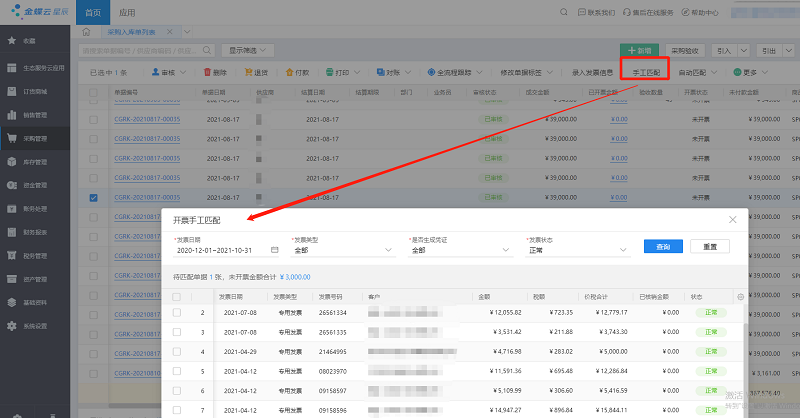Tick checkbox for invoice 26561334 row

coord(177,313)
